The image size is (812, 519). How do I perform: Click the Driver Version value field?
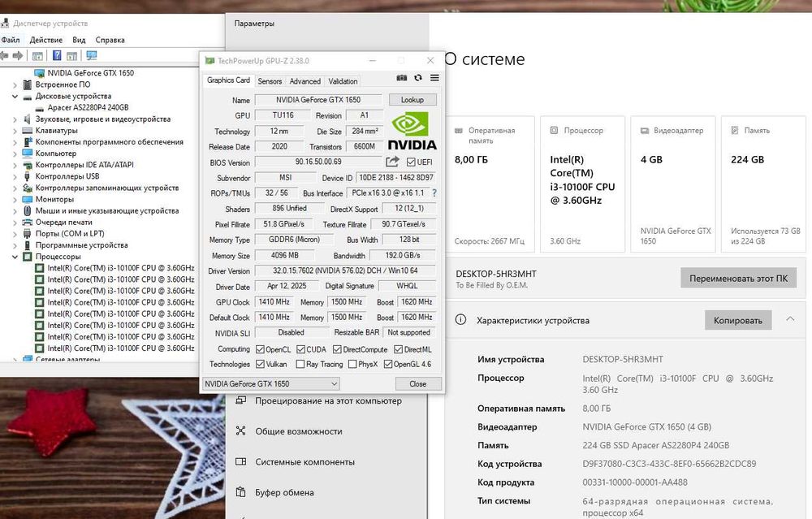pyautogui.click(x=345, y=270)
